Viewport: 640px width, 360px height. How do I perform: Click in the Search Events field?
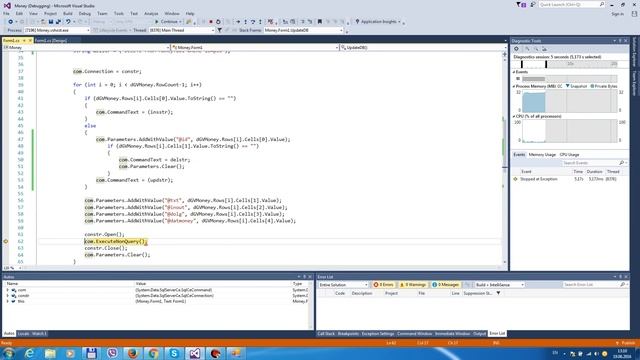594,163
